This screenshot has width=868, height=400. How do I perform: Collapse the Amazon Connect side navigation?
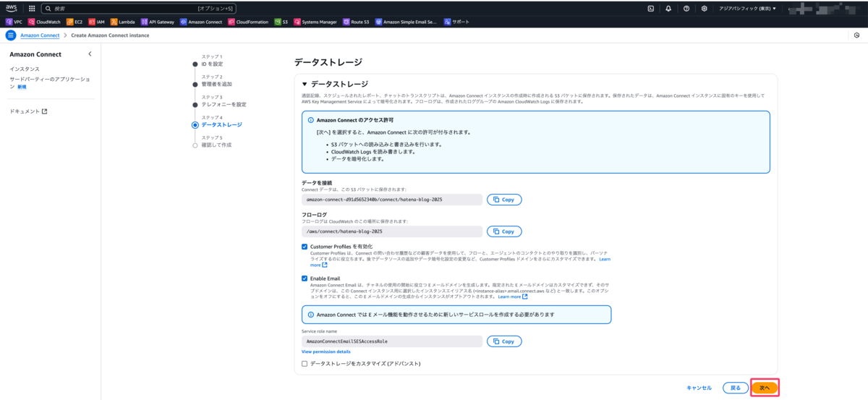click(90, 54)
